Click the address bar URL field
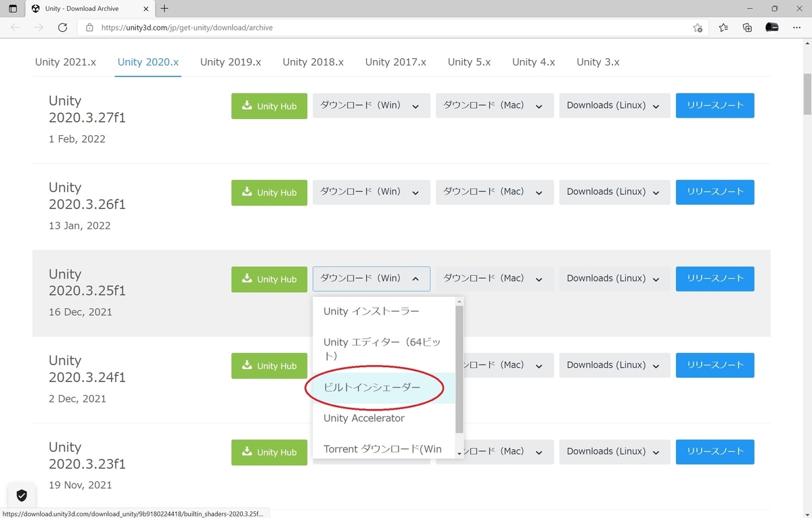The height and width of the screenshot is (518, 812). 392,28
